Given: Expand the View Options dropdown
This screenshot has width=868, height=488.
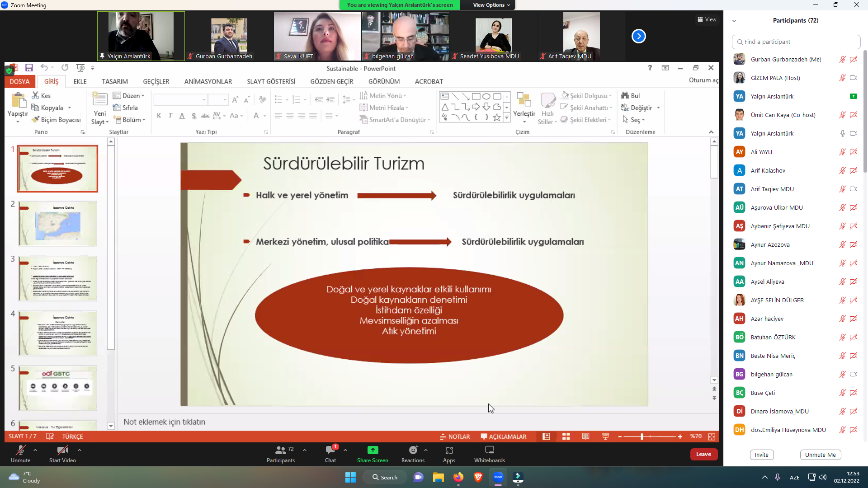Looking at the screenshot, I should point(491,5).
